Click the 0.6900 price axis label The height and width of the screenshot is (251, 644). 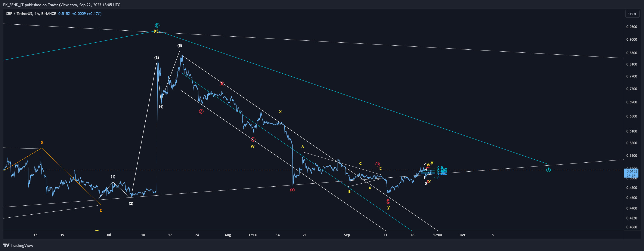coord(632,102)
